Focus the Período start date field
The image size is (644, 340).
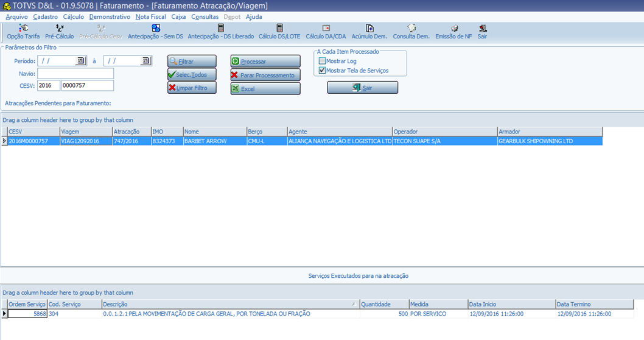pyautogui.click(x=57, y=61)
